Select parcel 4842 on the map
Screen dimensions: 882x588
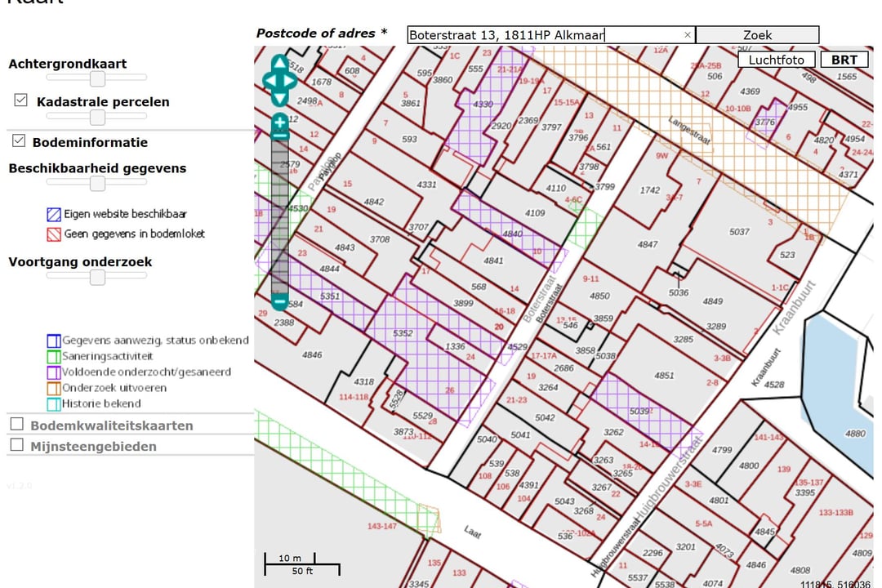(x=373, y=202)
